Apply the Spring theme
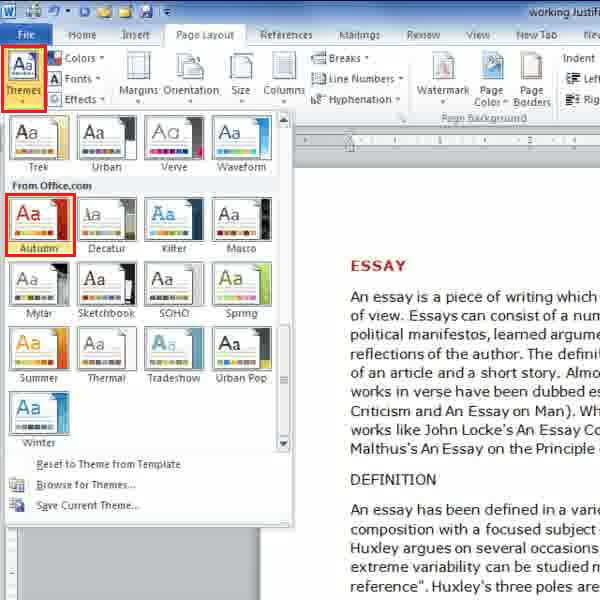The width and height of the screenshot is (600, 600). point(241,290)
